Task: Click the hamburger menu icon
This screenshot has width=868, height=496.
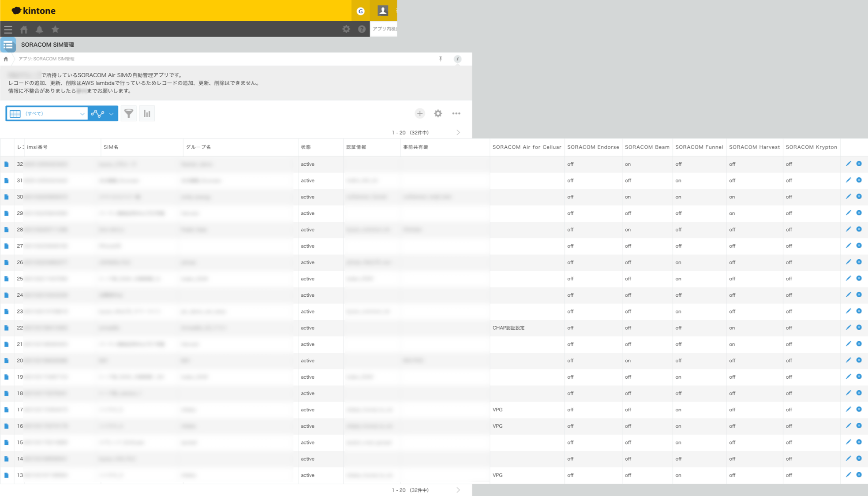Action: (8, 29)
